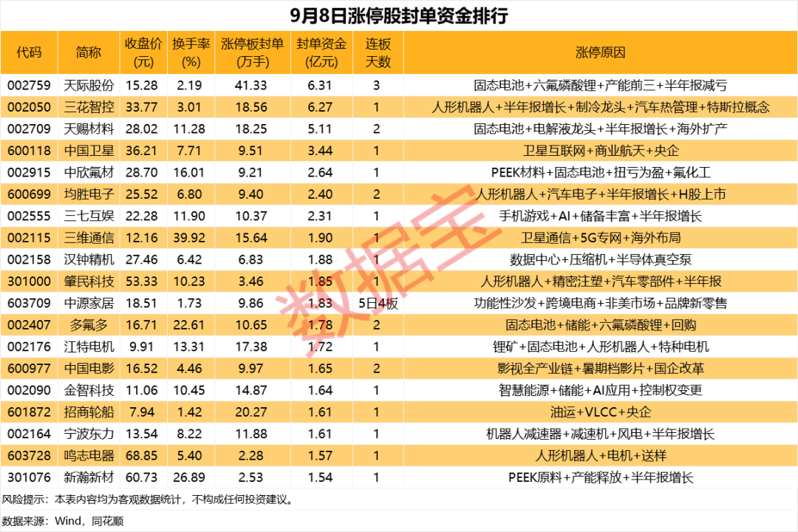Select stock name 江特电机
798x532 pixels.
coord(89,347)
